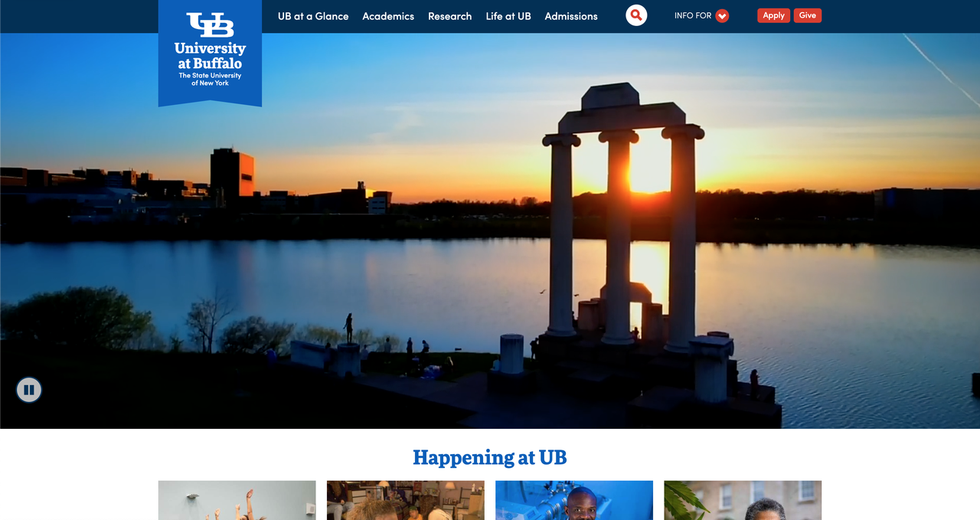Go to the Research menu
This screenshot has height=520, width=980.
450,16
